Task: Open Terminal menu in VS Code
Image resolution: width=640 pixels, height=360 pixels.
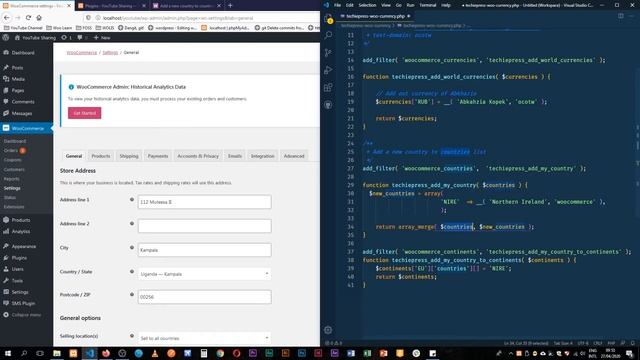Action: 428,5
